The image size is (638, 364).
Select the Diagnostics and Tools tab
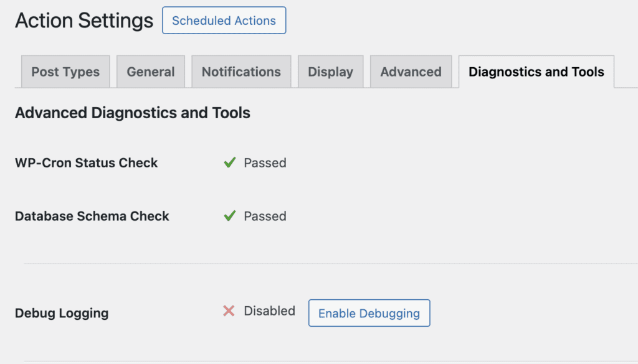click(x=536, y=72)
